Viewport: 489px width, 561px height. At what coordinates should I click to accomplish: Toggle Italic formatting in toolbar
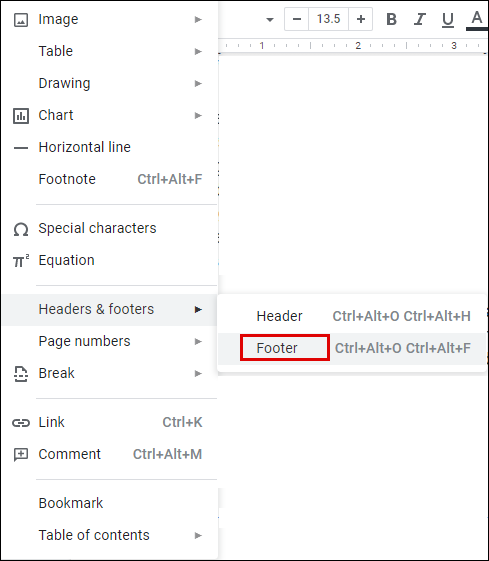(x=420, y=19)
